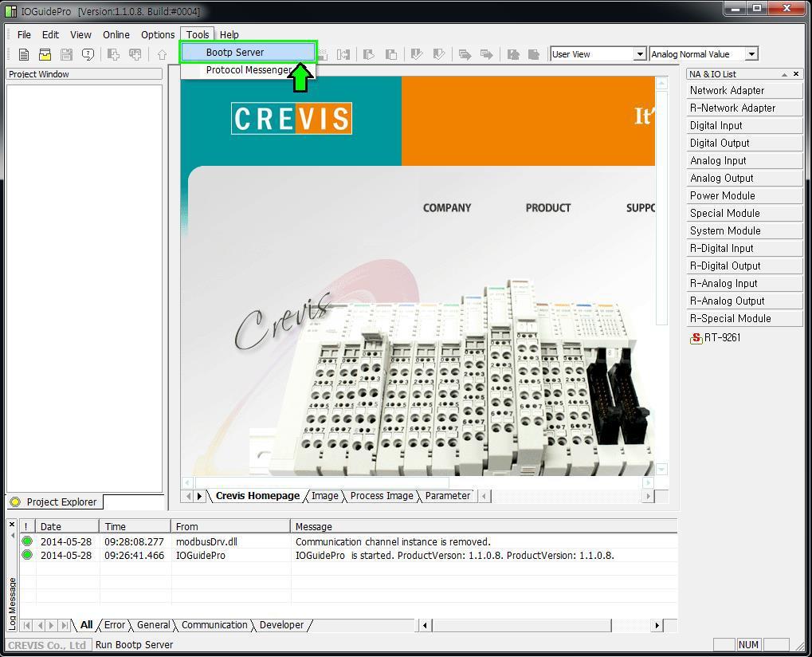This screenshot has width=812, height=657.
Task: Expand the R-Analog Output category
Action: point(744,301)
